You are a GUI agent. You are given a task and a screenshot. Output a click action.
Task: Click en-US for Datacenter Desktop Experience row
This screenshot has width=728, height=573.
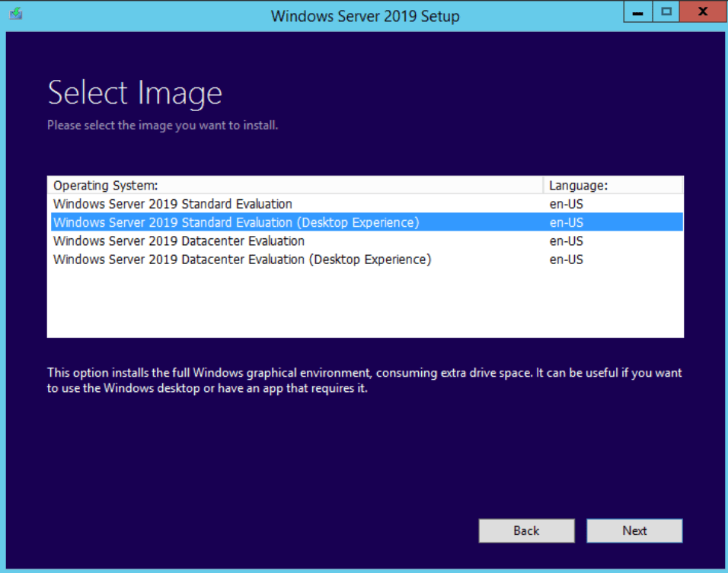566,259
